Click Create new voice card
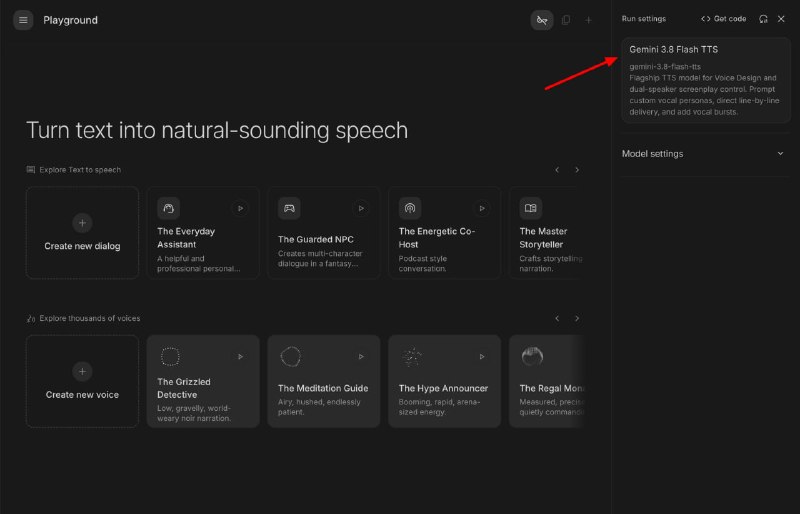The height and width of the screenshot is (514, 800). [82, 381]
